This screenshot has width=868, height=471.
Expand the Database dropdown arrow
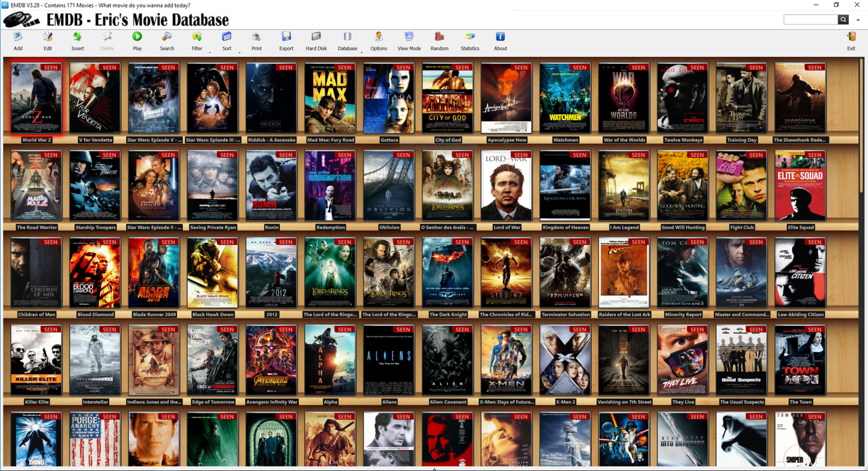click(362, 52)
